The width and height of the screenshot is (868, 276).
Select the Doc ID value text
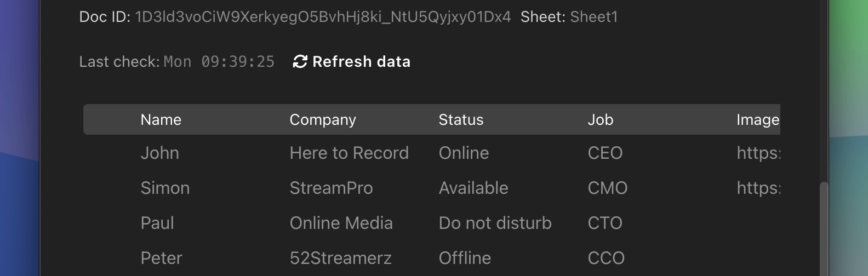(323, 17)
